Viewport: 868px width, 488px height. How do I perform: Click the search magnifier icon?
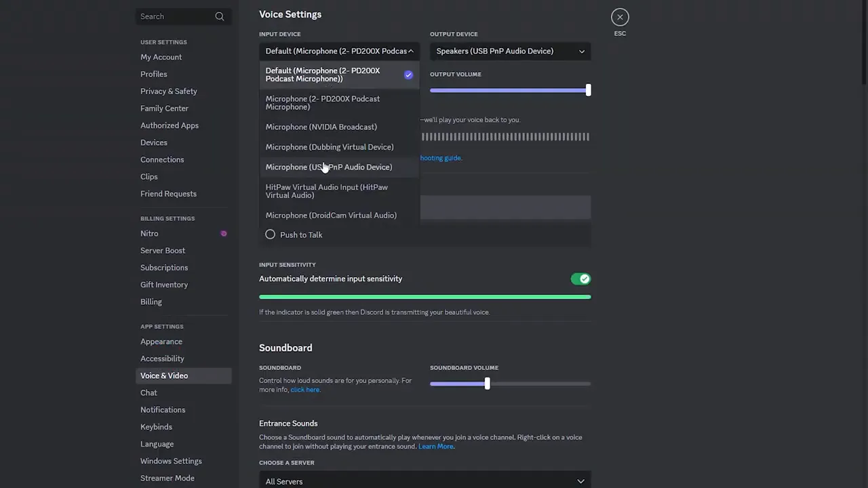coord(219,16)
